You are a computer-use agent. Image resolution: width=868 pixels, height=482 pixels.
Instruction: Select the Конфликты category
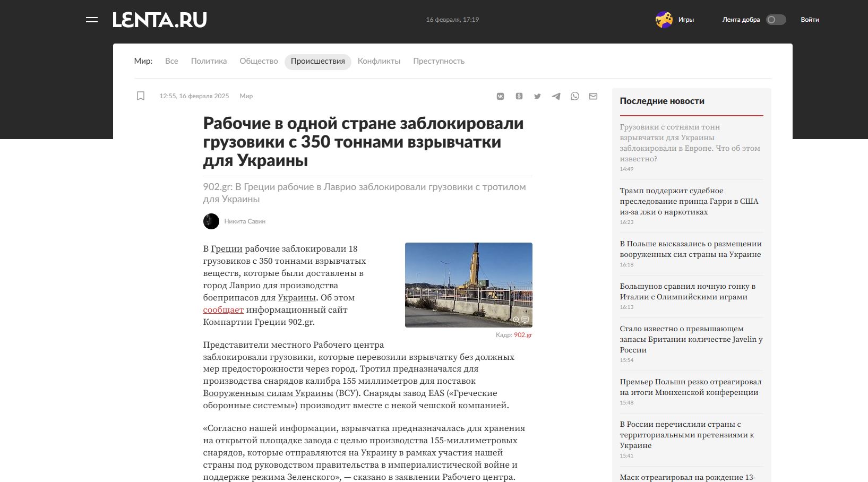(x=379, y=61)
